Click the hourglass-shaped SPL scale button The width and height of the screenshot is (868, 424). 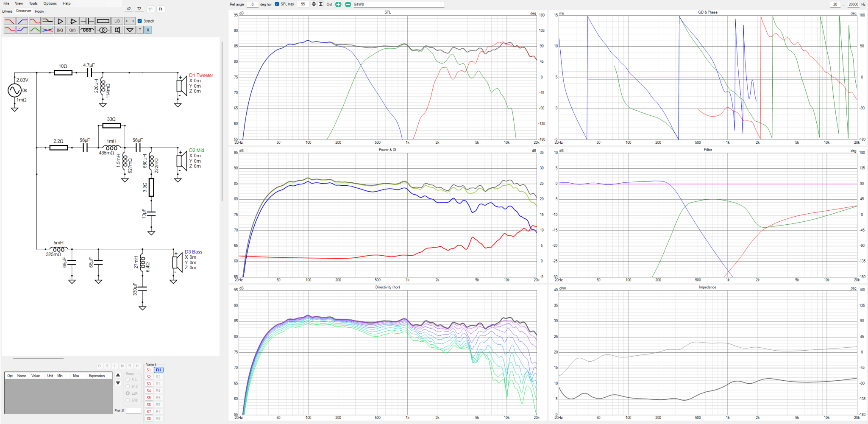[x=321, y=4]
